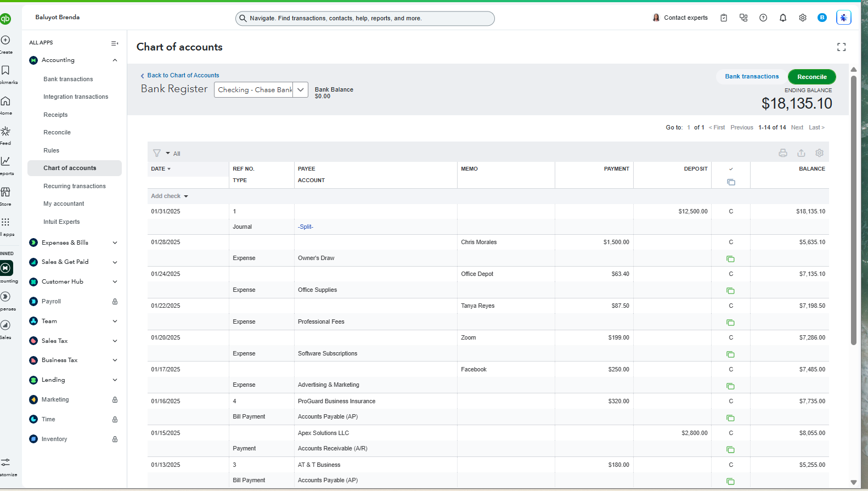Collapse the left navigation menu icon

(x=115, y=43)
